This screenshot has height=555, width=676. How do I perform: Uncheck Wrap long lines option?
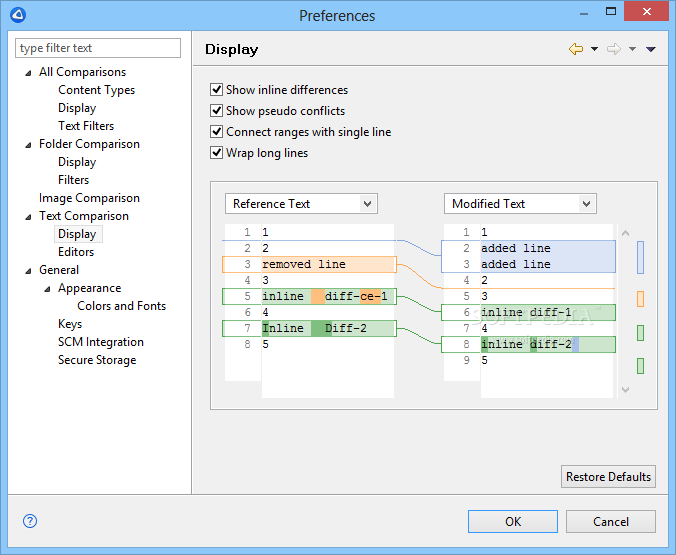pos(216,153)
